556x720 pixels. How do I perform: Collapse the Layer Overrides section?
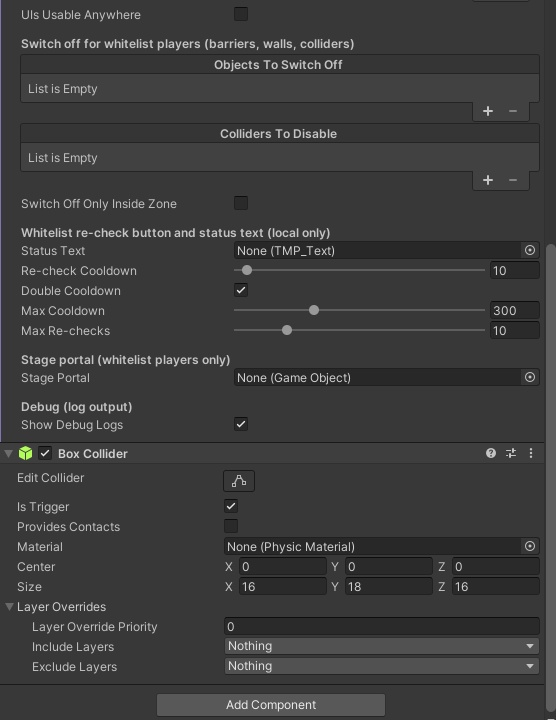click(9, 607)
